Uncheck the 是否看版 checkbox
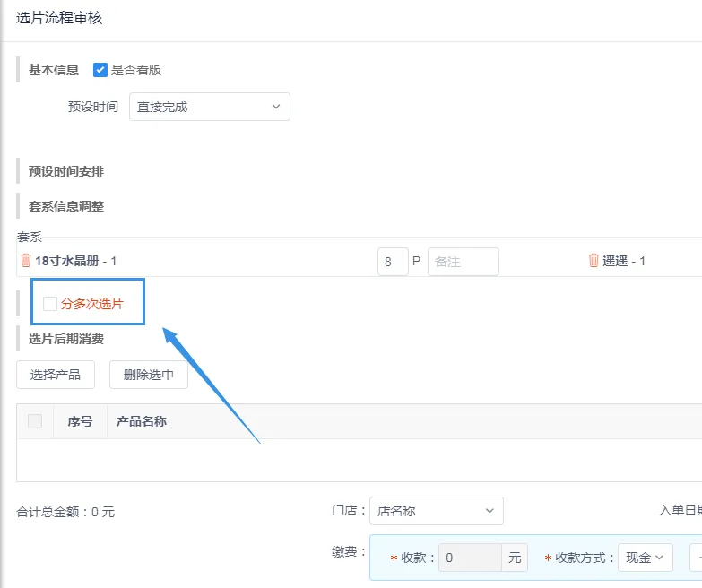702x588 pixels. [x=100, y=70]
